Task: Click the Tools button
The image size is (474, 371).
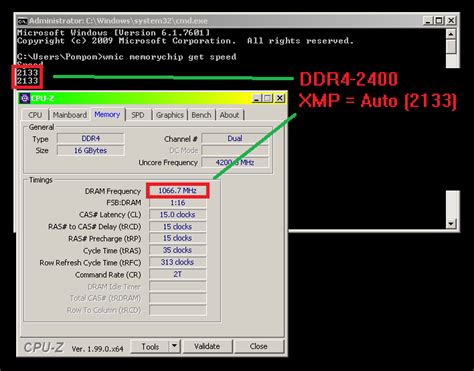Action: pyautogui.click(x=150, y=347)
